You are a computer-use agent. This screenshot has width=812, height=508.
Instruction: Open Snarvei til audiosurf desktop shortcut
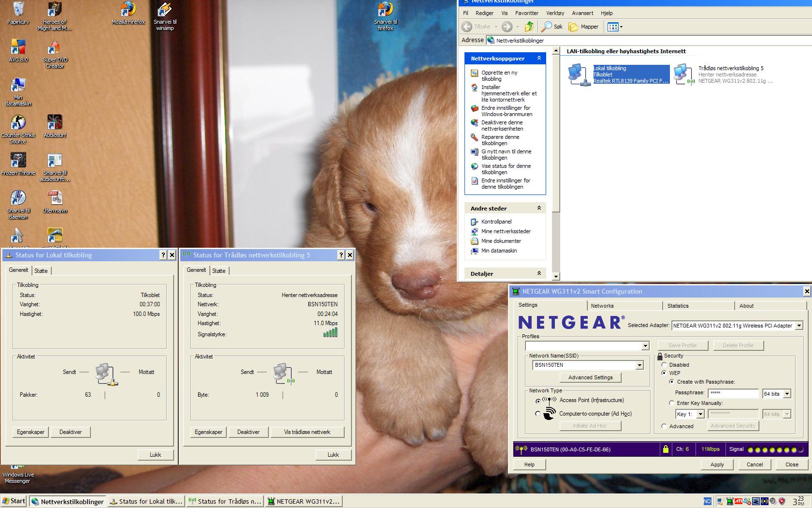pos(55,167)
